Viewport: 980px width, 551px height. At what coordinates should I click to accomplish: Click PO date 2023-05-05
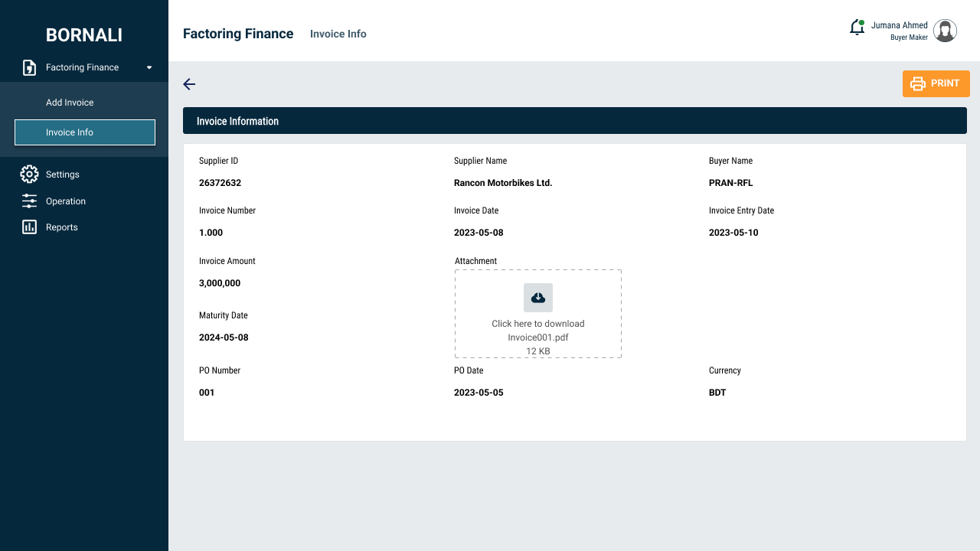pyautogui.click(x=479, y=393)
